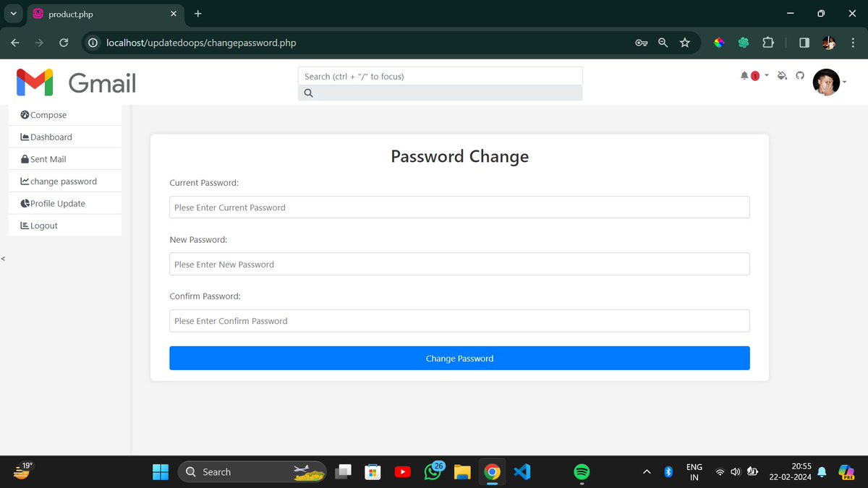
Task: Open the clock showing 20:55
Action: point(791,472)
